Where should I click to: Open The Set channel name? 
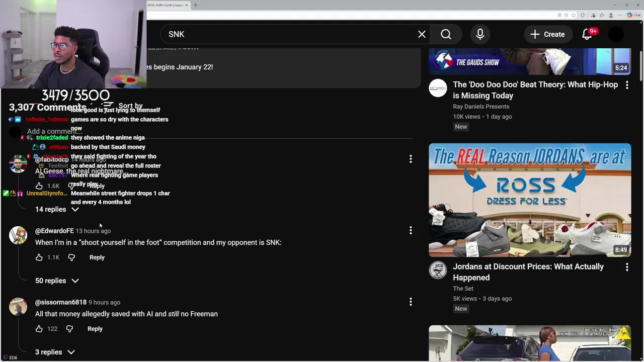[x=463, y=289]
